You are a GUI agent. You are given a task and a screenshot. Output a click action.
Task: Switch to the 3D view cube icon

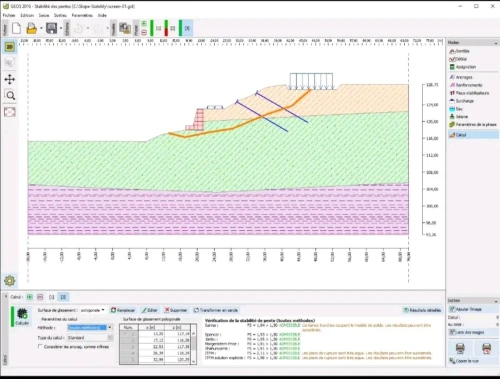click(x=10, y=62)
